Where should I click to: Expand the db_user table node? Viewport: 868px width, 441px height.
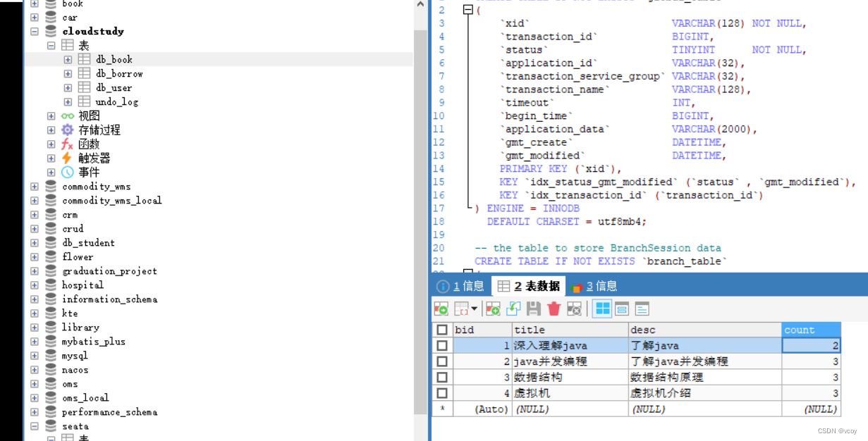68,87
